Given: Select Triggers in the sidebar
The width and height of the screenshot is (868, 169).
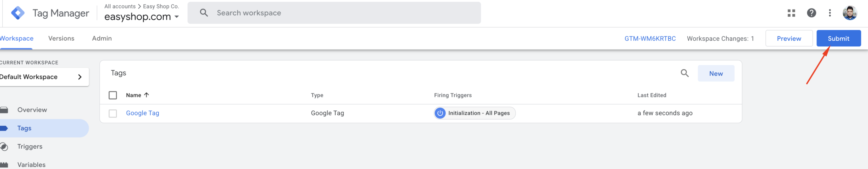Looking at the screenshot, I should click(30, 146).
